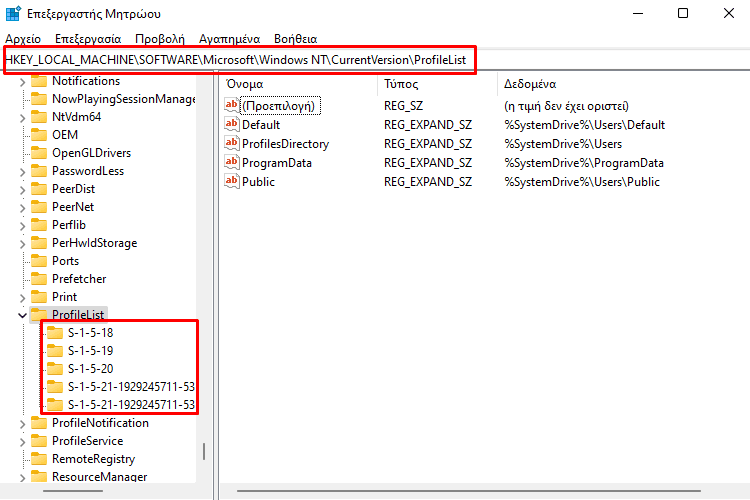Screen dimensions: 750x500
Task: Expand the Perflib key
Action: click(x=22, y=226)
